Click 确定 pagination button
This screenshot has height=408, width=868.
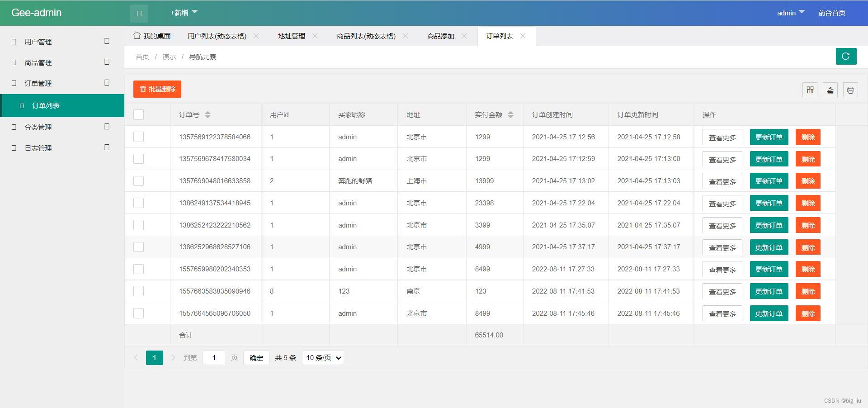tap(256, 358)
